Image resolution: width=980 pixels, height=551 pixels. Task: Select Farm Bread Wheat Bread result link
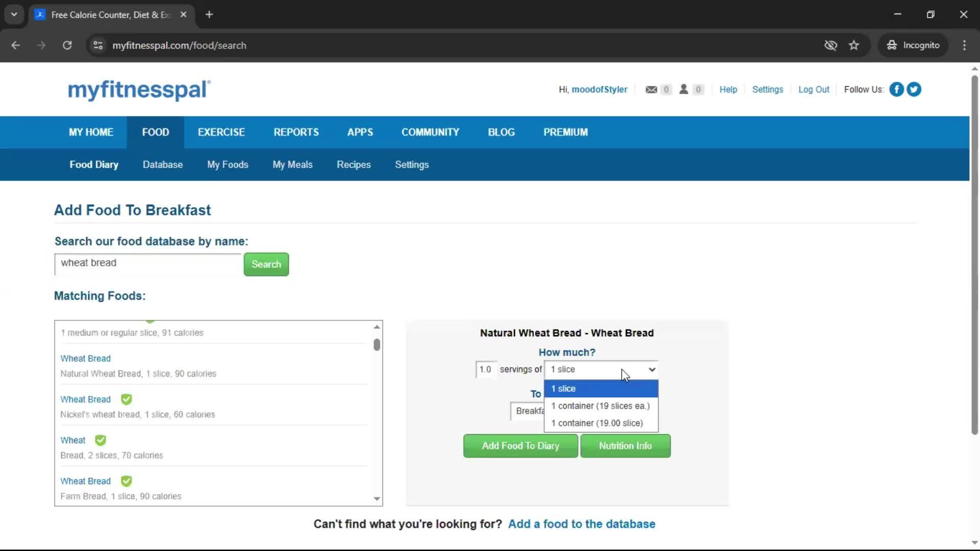pyautogui.click(x=85, y=481)
